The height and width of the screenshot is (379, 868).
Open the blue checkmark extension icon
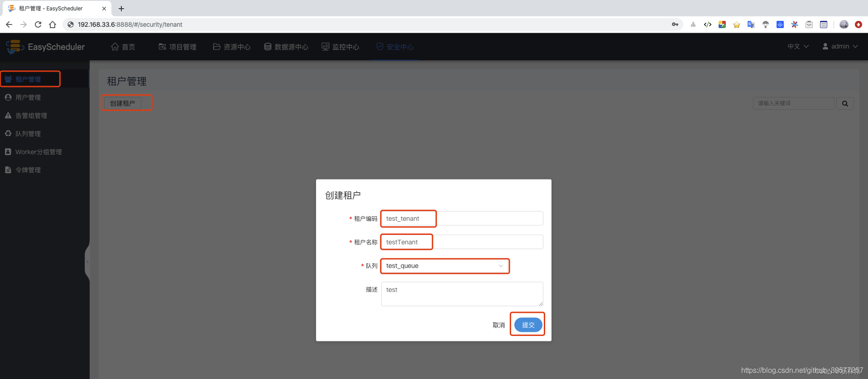[780, 24]
